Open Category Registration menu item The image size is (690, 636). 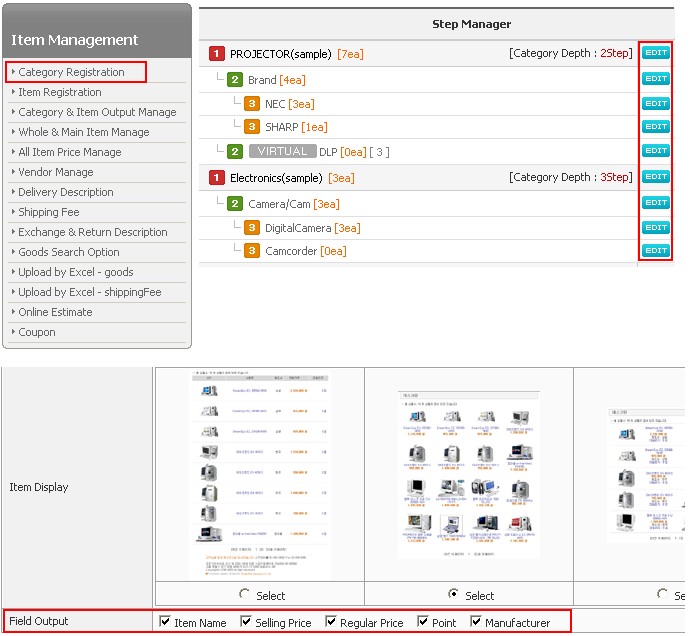[71, 72]
